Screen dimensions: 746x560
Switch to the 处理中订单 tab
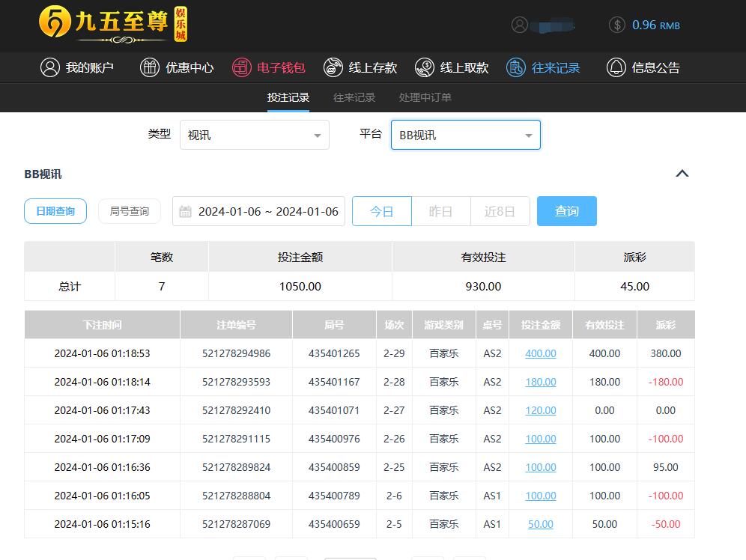[x=425, y=97]
